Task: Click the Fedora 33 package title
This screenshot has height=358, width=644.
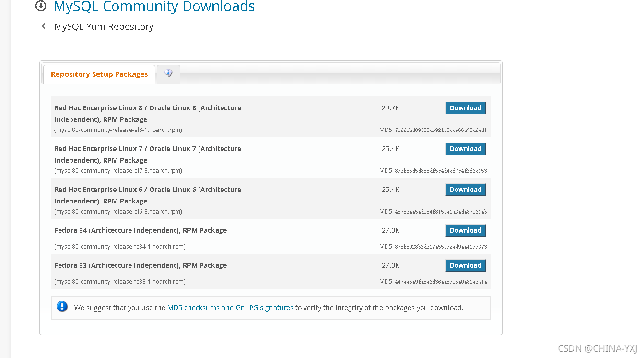Action: (x=141, y=265)
